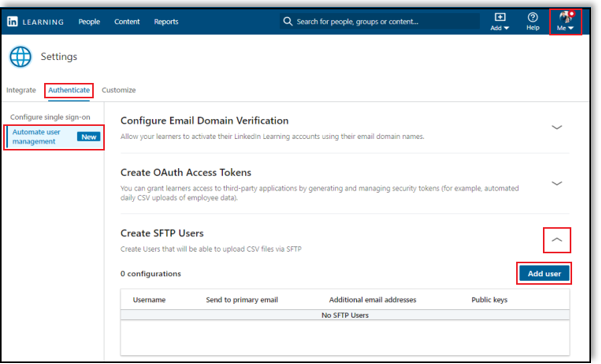Click Send to primary email column header
Viewport: 601px width, 364px height.
pos(242,300)
